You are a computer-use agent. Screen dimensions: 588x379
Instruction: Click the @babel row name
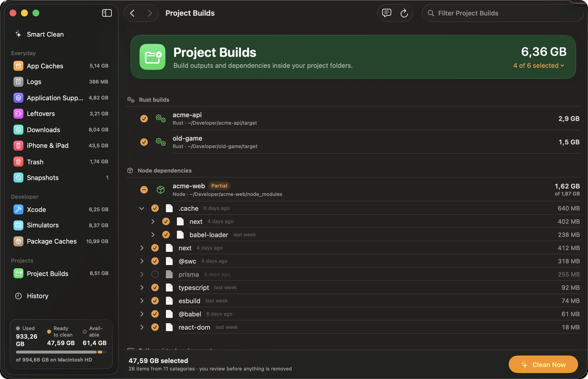coord(190,314)
